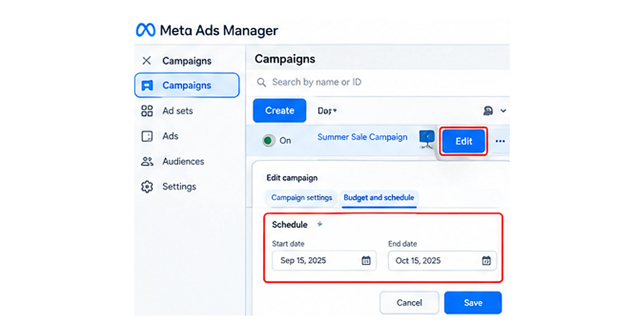Image resolution: width=644 pixels, height=335 pixels.
Task: Open Settings in the sidebar
Action: click(179, 186)
